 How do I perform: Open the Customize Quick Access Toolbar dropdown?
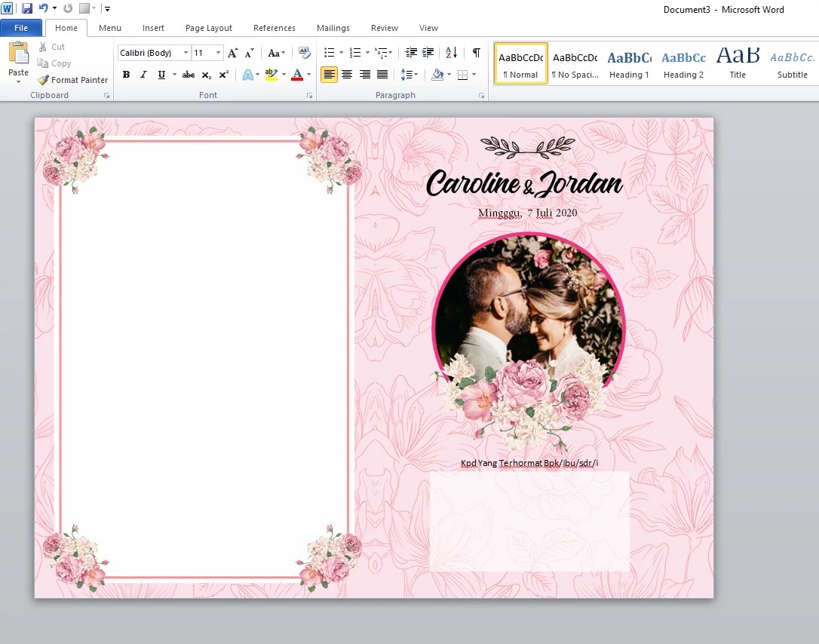click(107, 9)
